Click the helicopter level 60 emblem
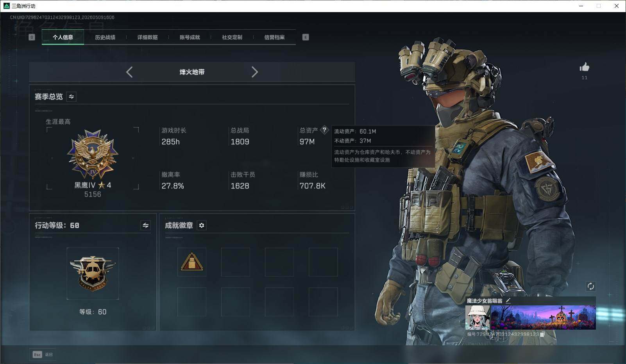 pyautogui.click(x=93, y=273)
